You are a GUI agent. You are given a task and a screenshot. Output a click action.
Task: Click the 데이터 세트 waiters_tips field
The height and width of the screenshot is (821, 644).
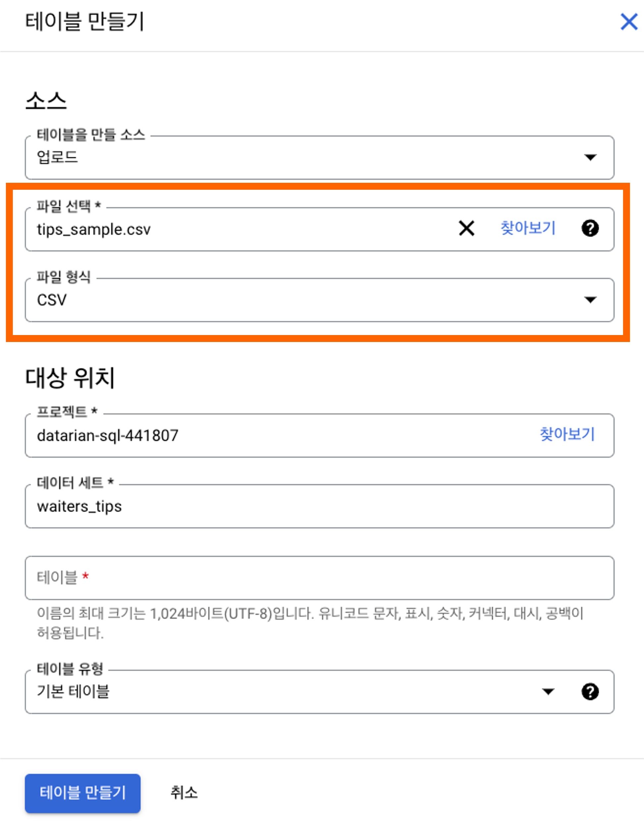320,506
